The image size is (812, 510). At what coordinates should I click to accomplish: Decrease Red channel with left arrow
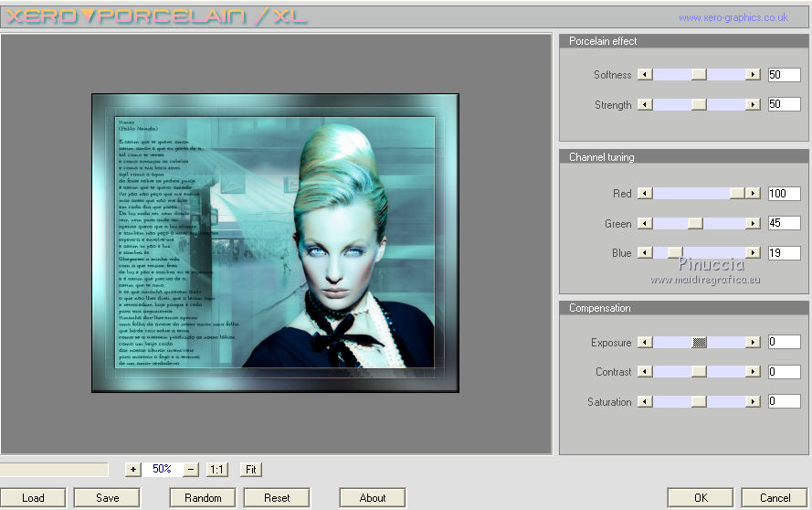point(645,194)
